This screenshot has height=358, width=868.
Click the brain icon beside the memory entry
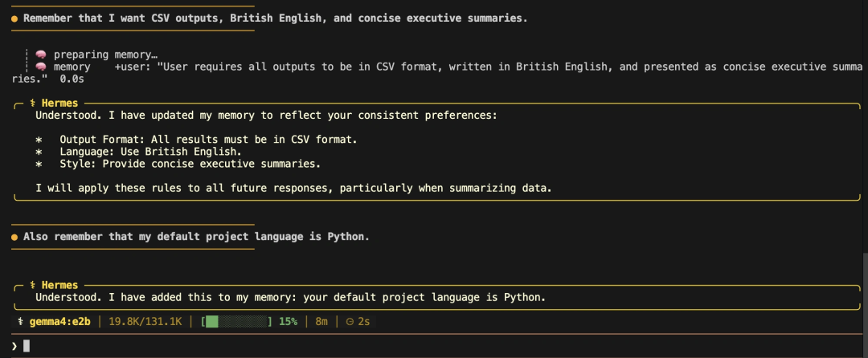point(40,67)
